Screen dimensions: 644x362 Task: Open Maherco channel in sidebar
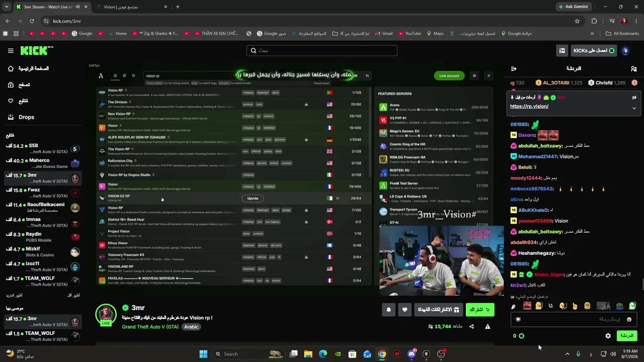[43, 163]
